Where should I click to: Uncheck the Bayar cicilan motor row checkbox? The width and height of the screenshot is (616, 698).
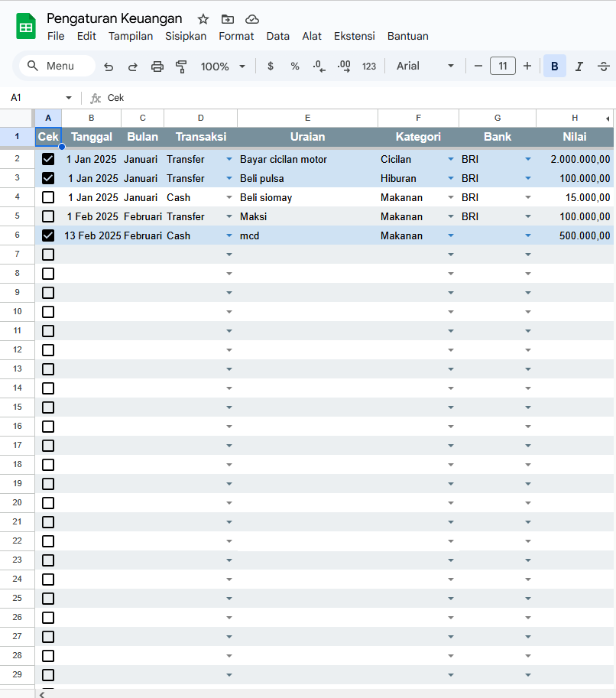point(48,159)
